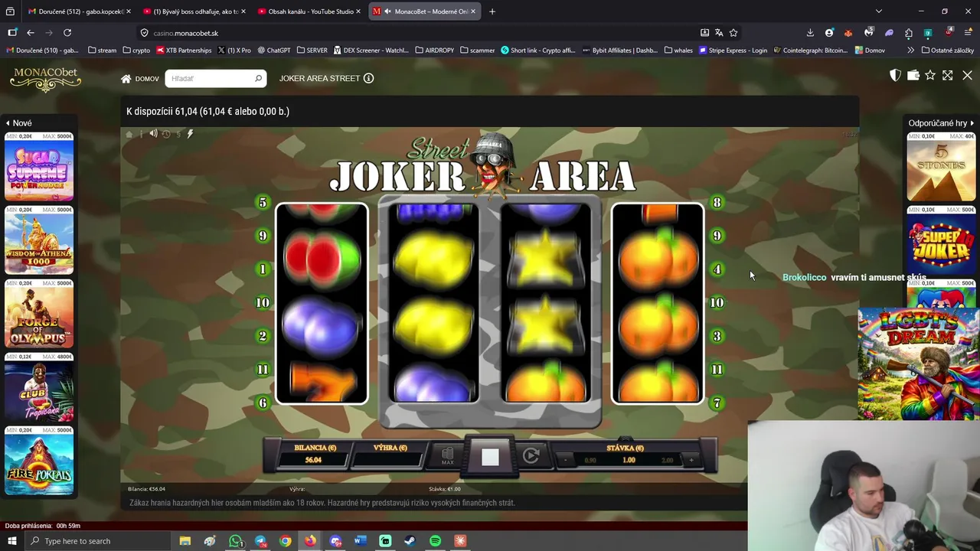The height and width of the screenshot is (551, 980).
Task: Switch to Bývalý boss YouTube tab
Action: [194, 11]
